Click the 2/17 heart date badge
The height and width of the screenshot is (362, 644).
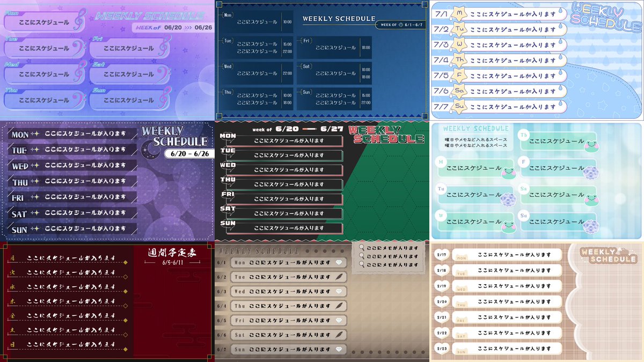point(442,255)
